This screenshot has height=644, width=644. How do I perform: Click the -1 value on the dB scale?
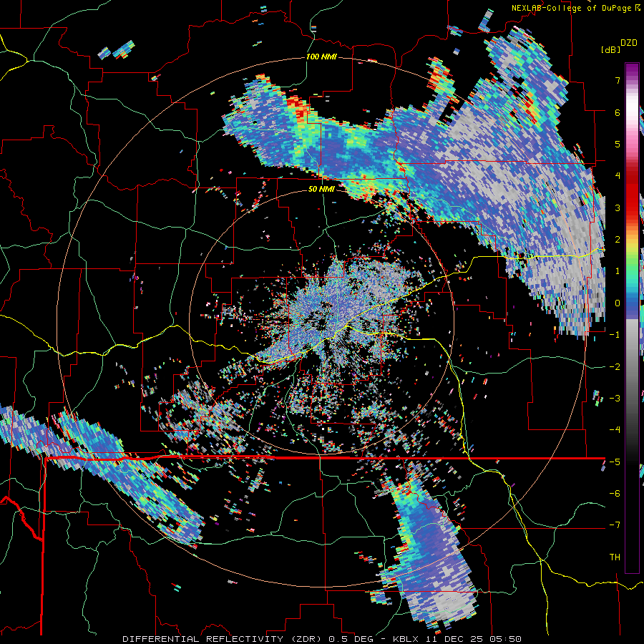pos(615,335)
